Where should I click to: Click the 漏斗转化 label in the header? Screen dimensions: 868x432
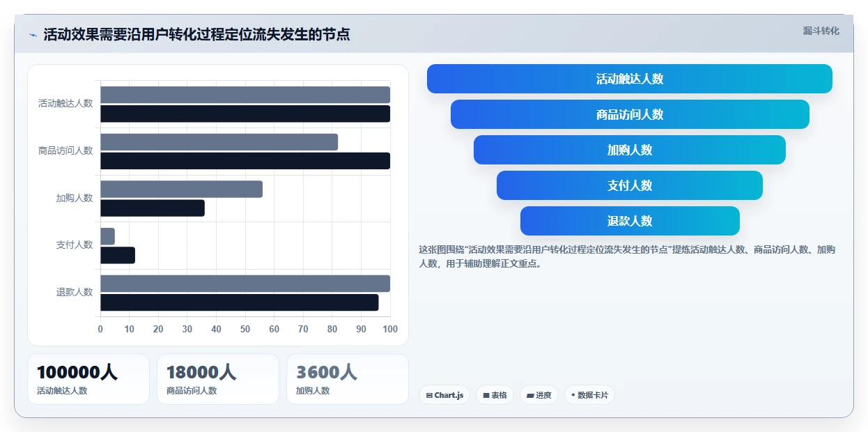click(x=821, y=31)
